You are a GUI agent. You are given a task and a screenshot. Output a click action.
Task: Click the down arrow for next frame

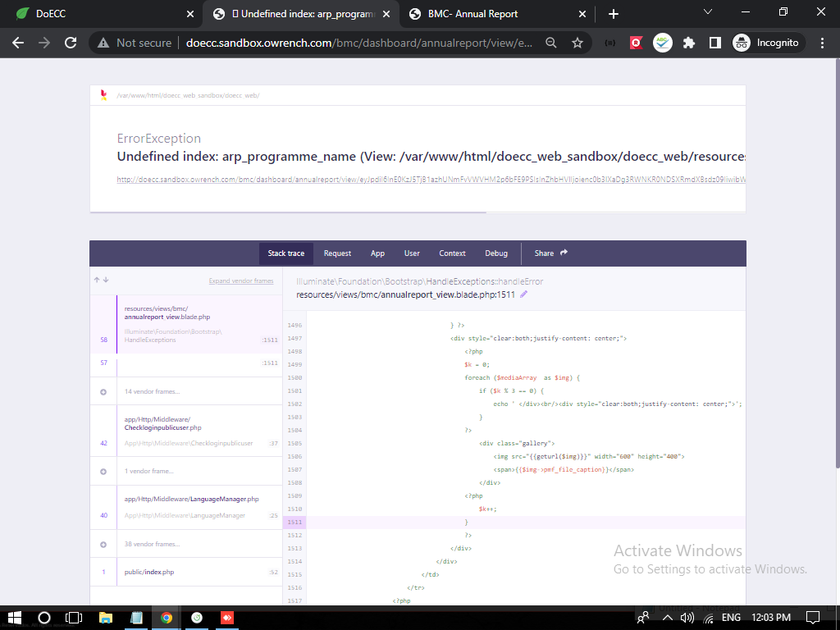[x=106, y=281]
